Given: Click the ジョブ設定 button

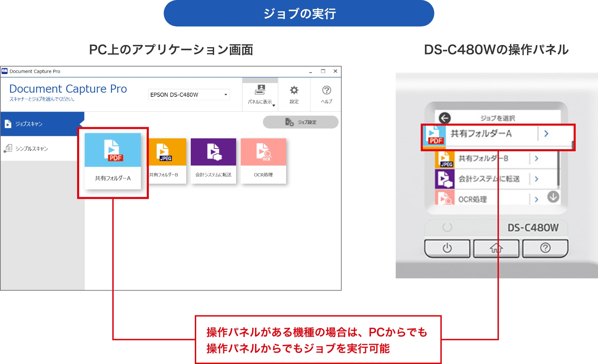Looking at the screenshot, I should [x=300, y=122].
